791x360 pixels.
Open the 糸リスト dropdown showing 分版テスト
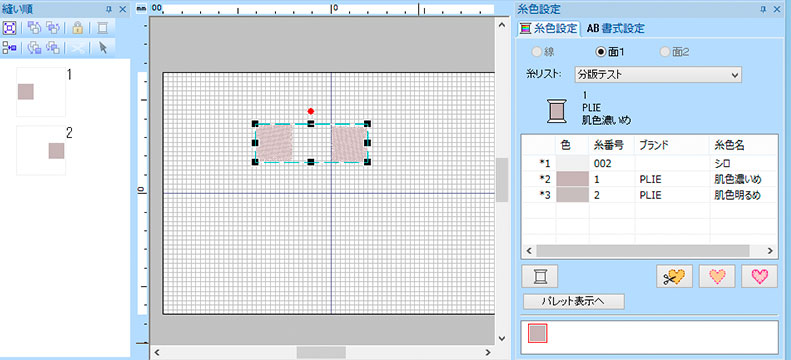click(x=658, y=75)
